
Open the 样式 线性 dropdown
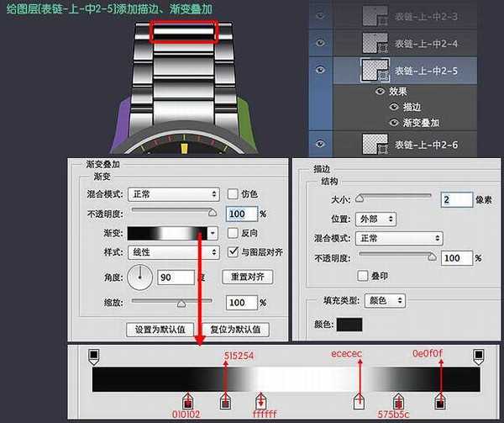pos(173,252)
